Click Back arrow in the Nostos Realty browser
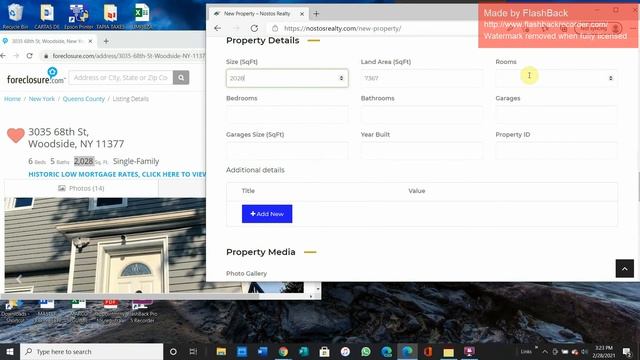The height and width of the screenshot is (360, 640). [x=218, y=28]
